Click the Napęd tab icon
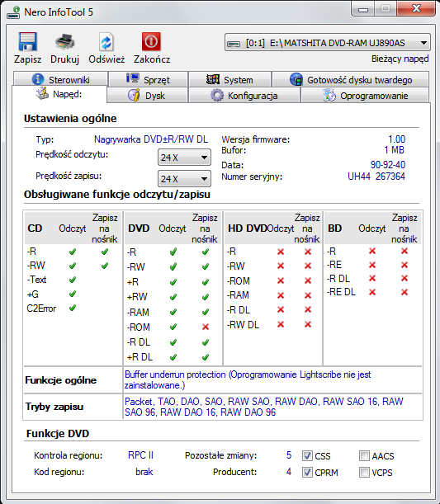 click(42, 93)
